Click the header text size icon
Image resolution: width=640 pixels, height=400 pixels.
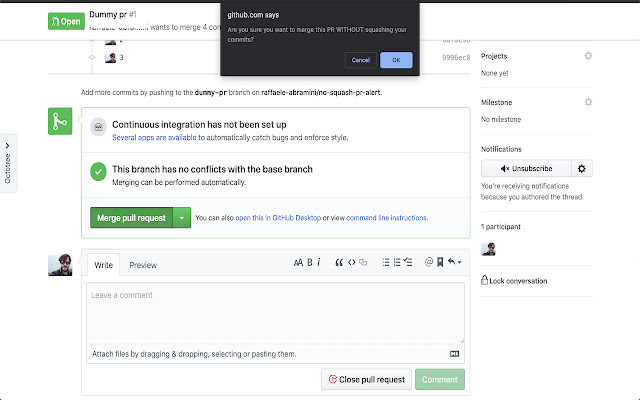pyautogui.click(x=298, y=262)
